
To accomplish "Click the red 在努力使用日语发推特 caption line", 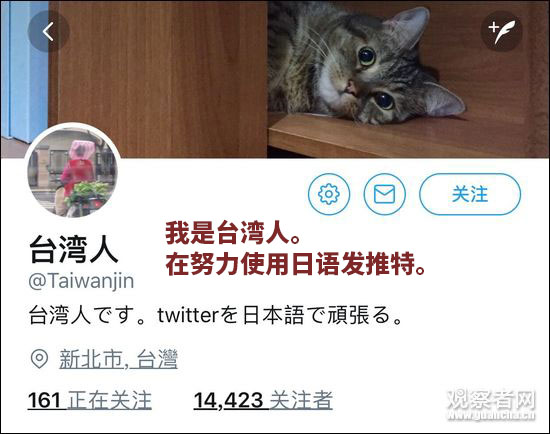I will coord(296,263).
